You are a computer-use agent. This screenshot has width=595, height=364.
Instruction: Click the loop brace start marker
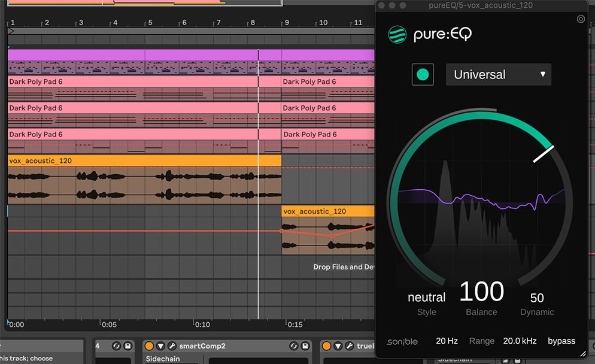pyautogui.click(x=11, y=31)
